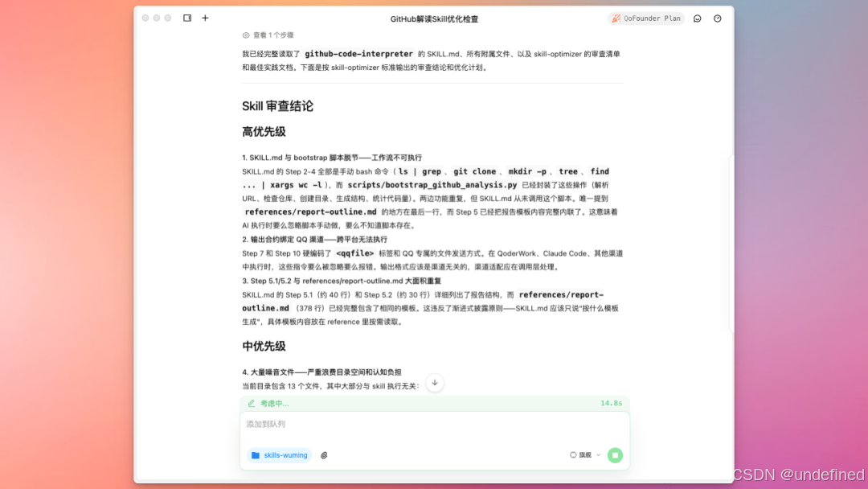The image size is (868, 489).
Task: Stop generation with green stop button
Action: coord(615,455)
